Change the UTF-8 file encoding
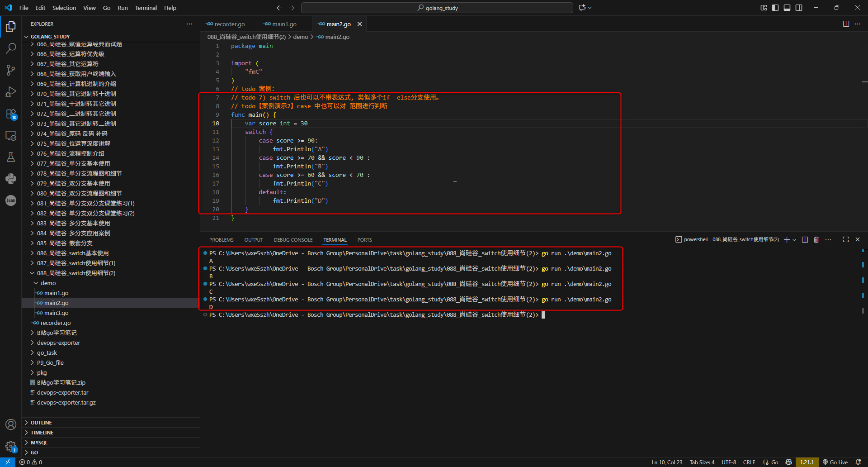 [x=729, y=462]
